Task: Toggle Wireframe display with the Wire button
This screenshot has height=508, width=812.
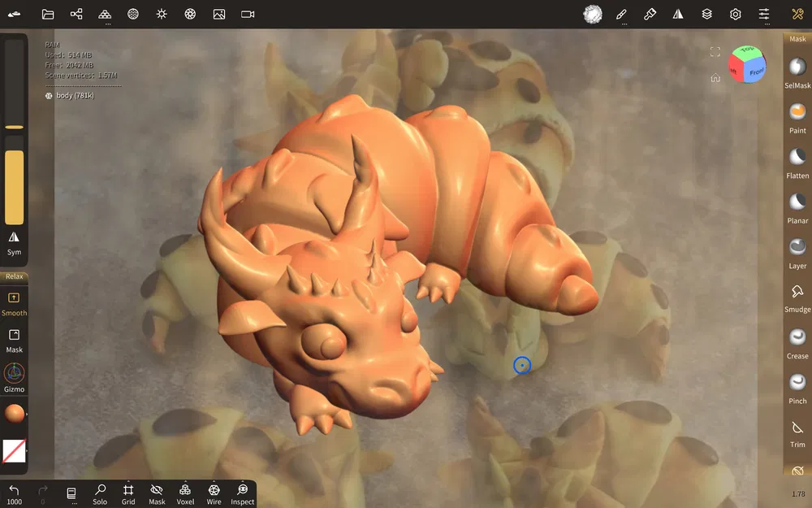Action: [x=214, y=493]
